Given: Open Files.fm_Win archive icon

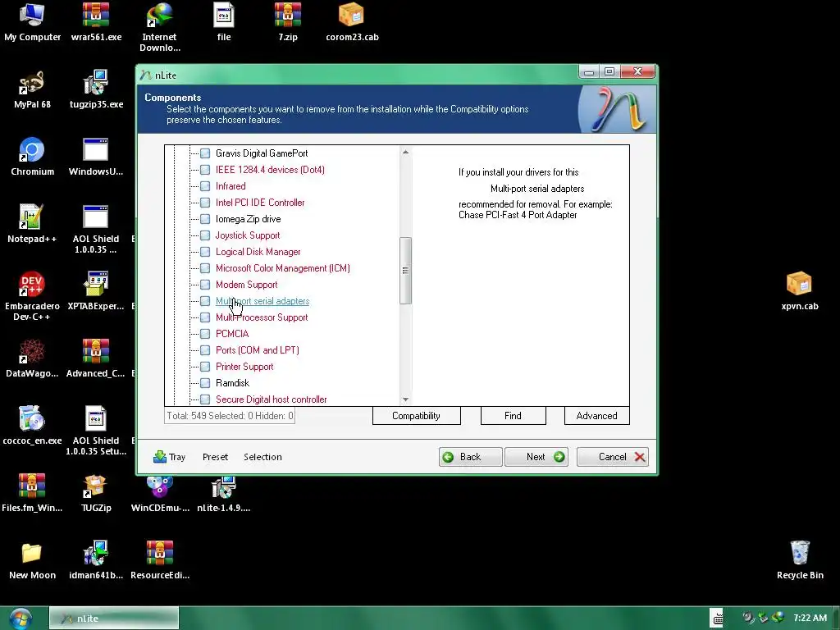Looking at the screenshot, I should tap(32, 493).
